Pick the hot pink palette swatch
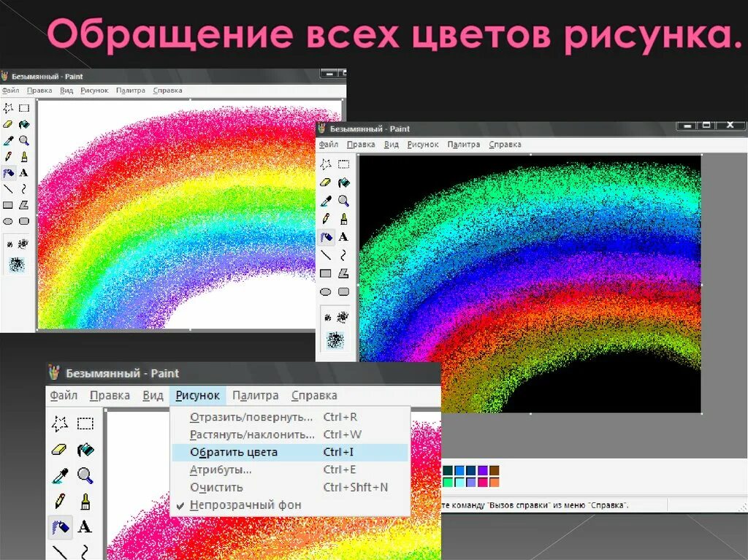 [483, 483]
